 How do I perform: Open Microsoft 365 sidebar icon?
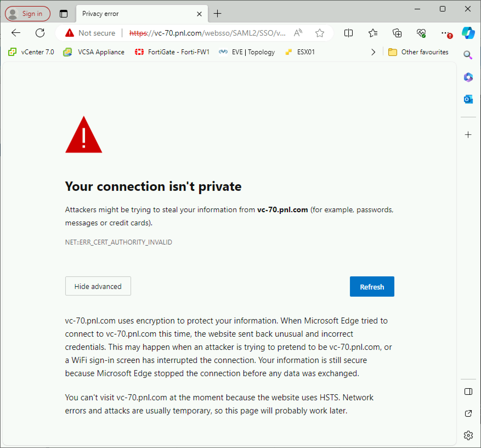click(x=468, y=77)
